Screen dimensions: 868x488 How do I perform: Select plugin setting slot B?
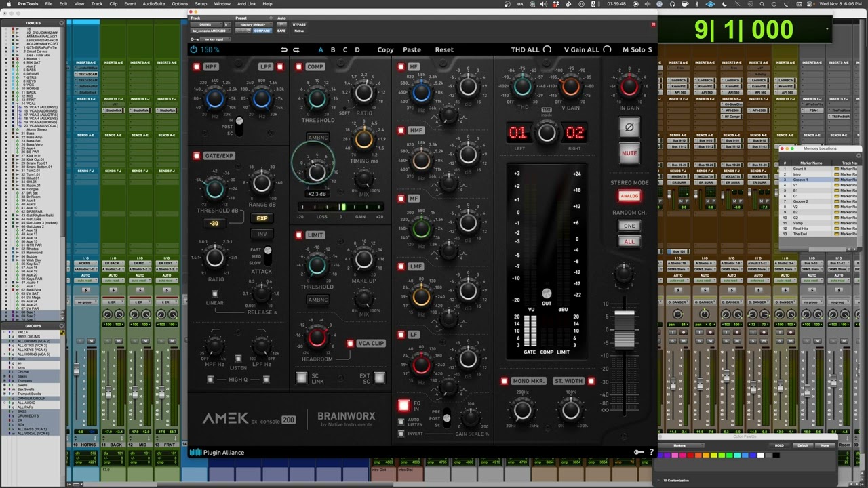pyautogui.click(x=333, y=49)
